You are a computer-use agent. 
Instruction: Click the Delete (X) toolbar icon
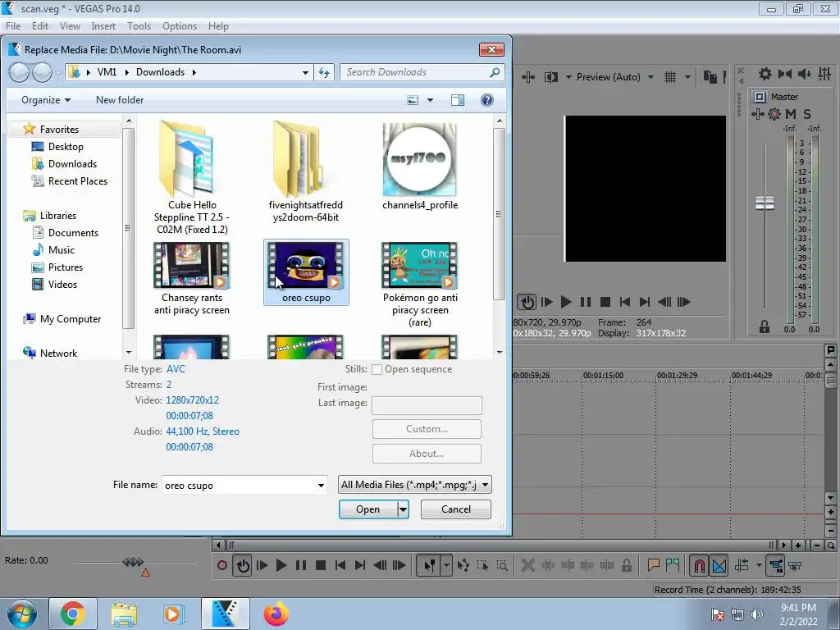coord(527,565)
